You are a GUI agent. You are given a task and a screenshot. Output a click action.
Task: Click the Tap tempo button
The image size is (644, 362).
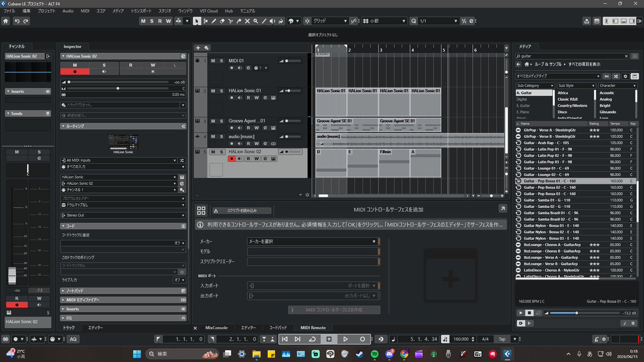click(x=502, y=339)
